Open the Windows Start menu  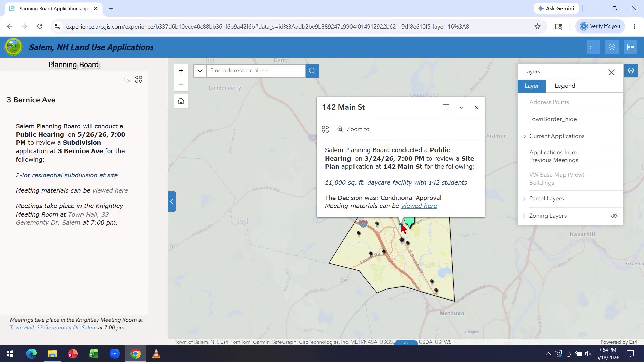click(x=10, y=354)
